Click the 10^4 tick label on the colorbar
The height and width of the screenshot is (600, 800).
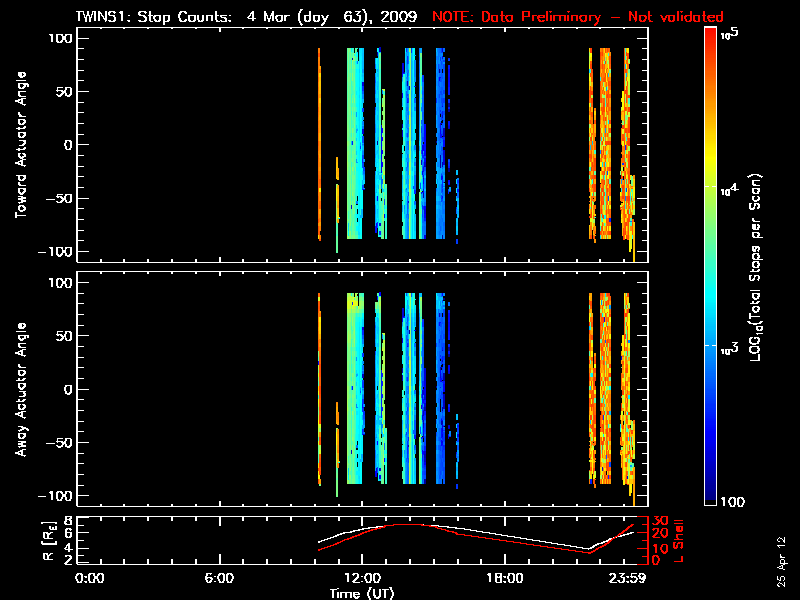coord(730,187)
